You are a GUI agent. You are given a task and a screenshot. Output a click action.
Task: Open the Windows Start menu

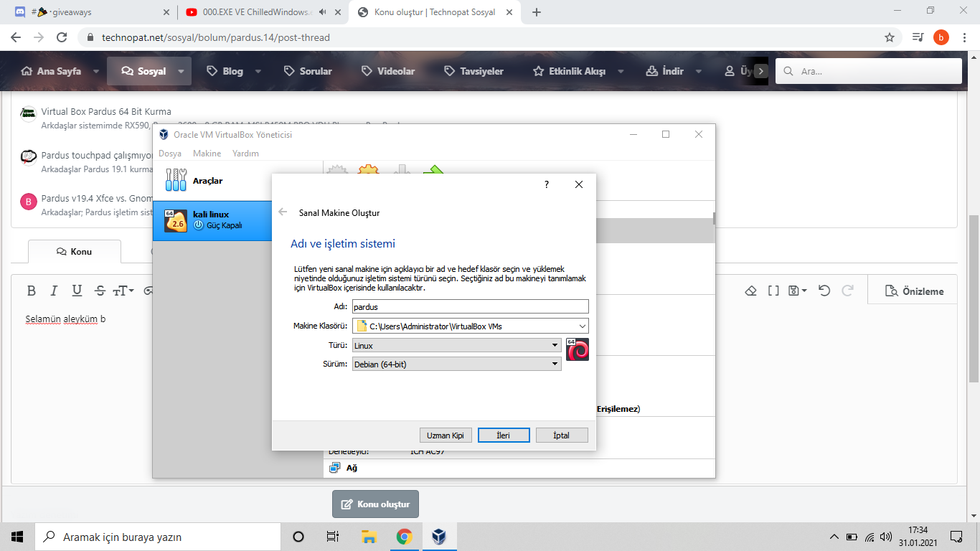point(17,537)
